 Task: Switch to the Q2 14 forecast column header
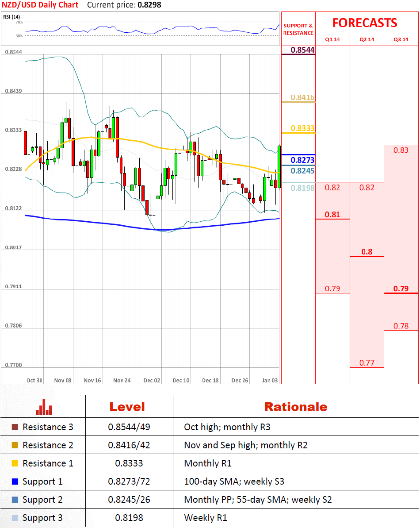point(367,39)
